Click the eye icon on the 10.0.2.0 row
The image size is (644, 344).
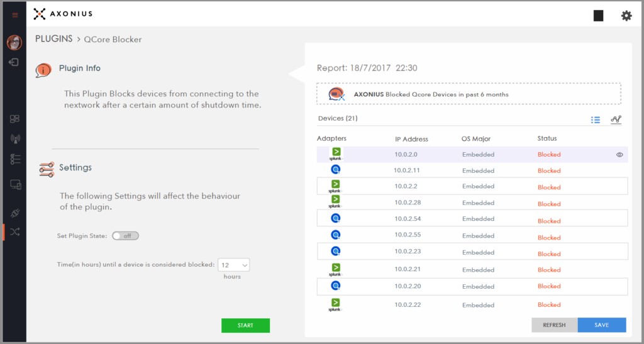click(619, 154)
